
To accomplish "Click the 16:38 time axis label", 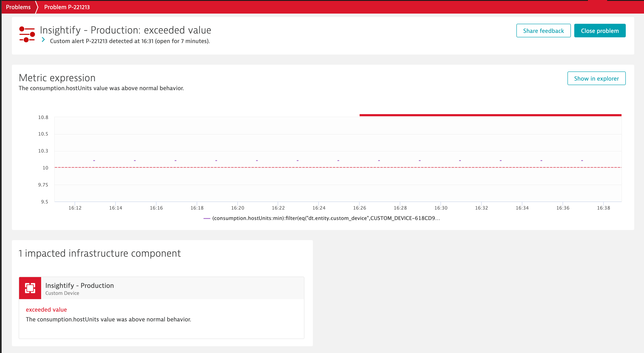I will coord(603,208).
